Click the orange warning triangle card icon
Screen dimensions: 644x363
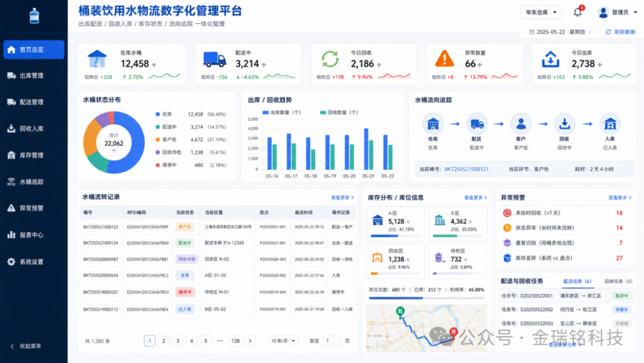[x=444, y=59]
